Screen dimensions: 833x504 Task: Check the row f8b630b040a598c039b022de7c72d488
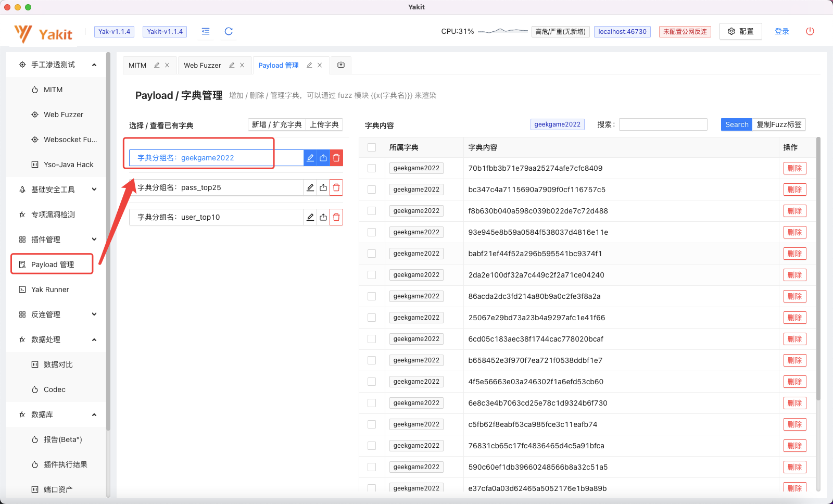pos(372,211)
